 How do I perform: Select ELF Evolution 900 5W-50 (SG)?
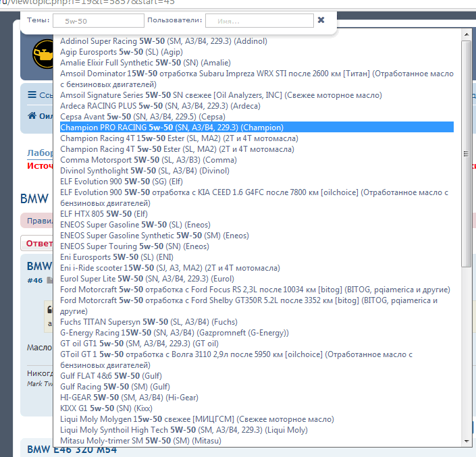point(122,182)
